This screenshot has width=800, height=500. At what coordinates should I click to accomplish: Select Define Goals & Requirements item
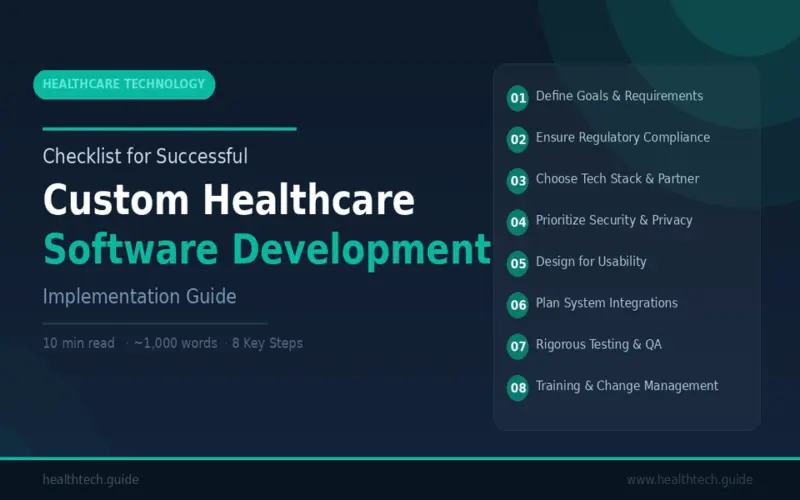[619, 96]
